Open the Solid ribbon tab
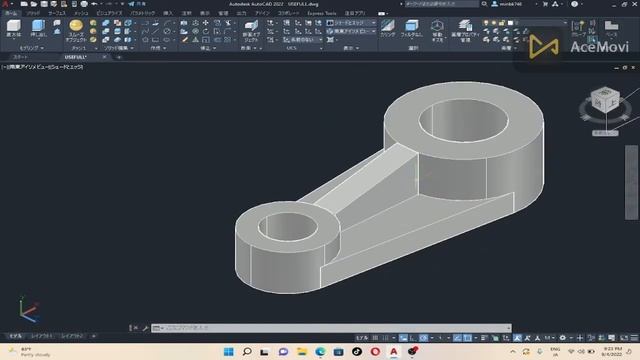 coord(33,13)
